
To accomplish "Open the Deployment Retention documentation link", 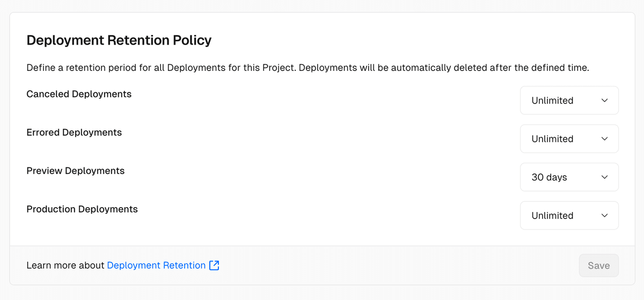I will 156,265.
